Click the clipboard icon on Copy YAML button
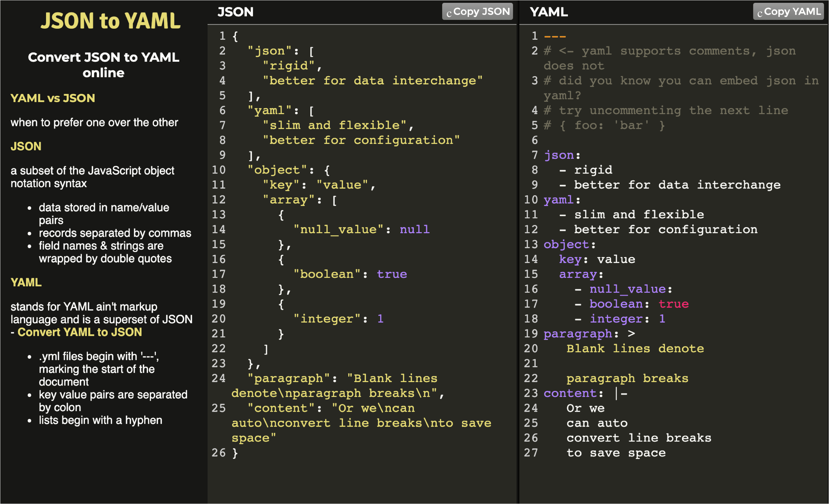The height and width of the screenshot is (504, 829). coord(759,13)
